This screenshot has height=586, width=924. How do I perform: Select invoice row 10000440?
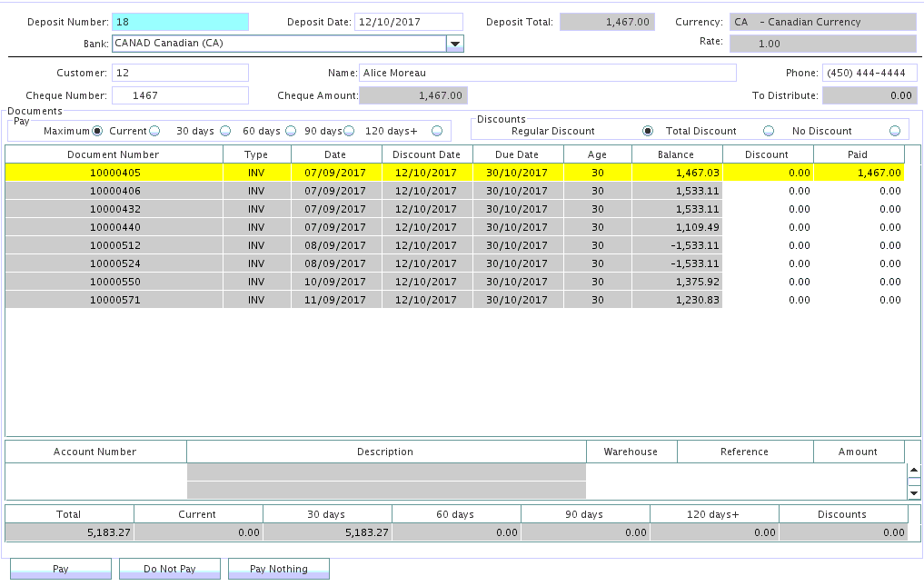114,227
